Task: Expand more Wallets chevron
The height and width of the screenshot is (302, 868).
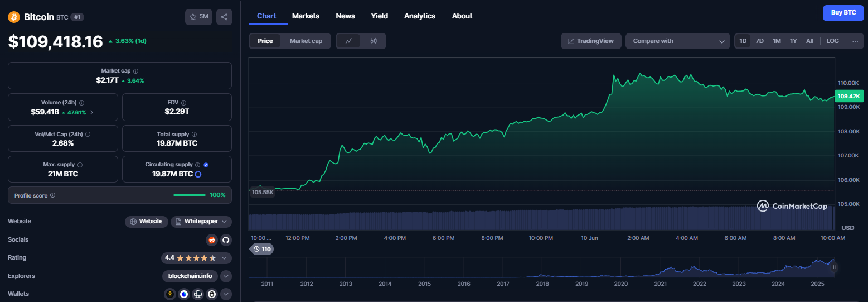Action: (226, 294)
